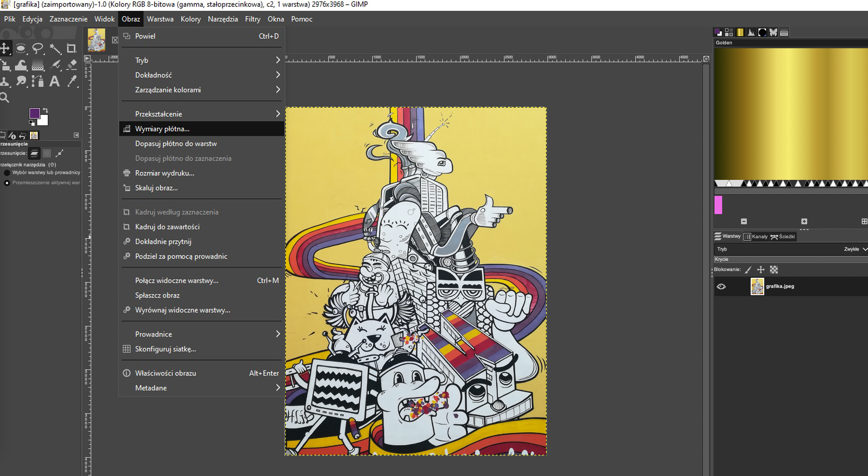Screen dimensions: 868x476
Task: Toggle lock pixels for the layer
Action: coord(748,270)
